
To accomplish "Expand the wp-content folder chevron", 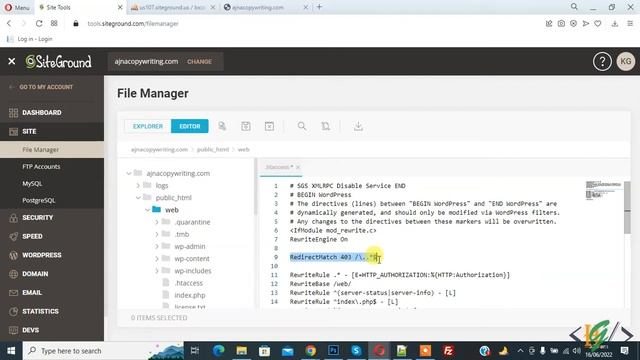I will 157,259.
